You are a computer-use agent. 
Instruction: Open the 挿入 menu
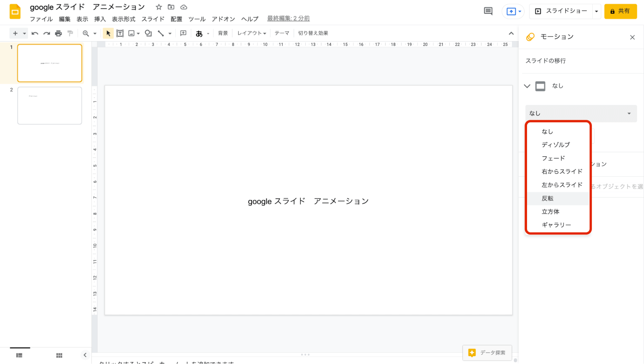100,19
